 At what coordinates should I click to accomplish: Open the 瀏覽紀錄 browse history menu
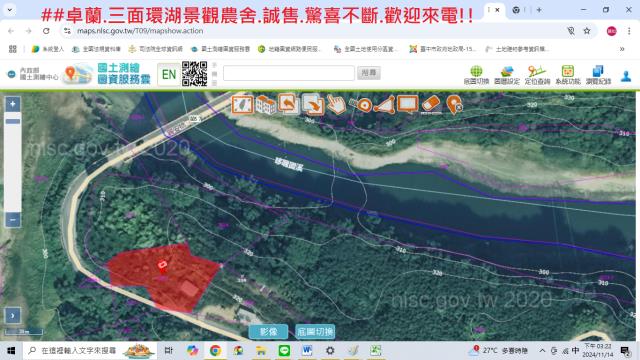(598, 75)
